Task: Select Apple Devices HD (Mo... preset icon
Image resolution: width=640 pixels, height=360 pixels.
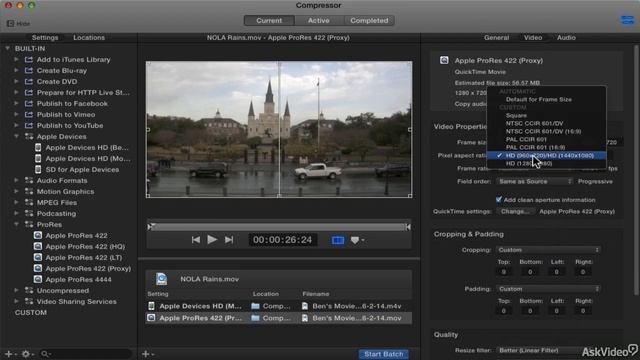Action: pos(38,158)
